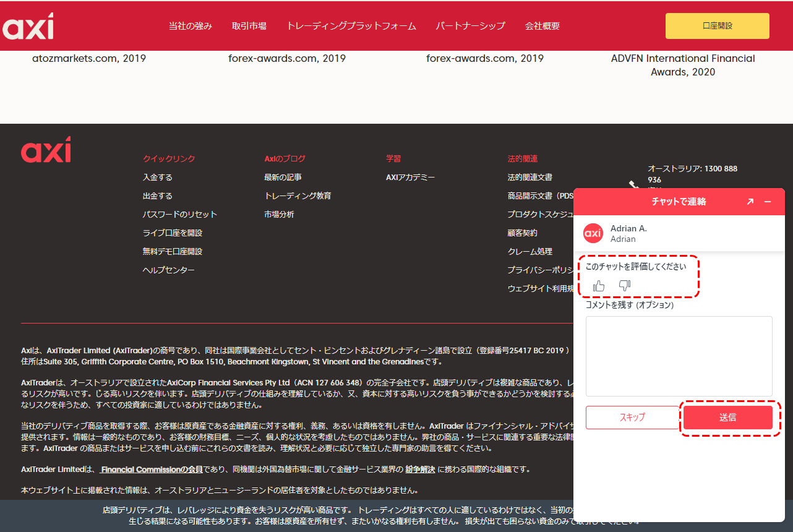Open the トレーディング教育 link
The width and height of the screenshot is (793, 532).
pyautogui.click(x=298, y=196)
